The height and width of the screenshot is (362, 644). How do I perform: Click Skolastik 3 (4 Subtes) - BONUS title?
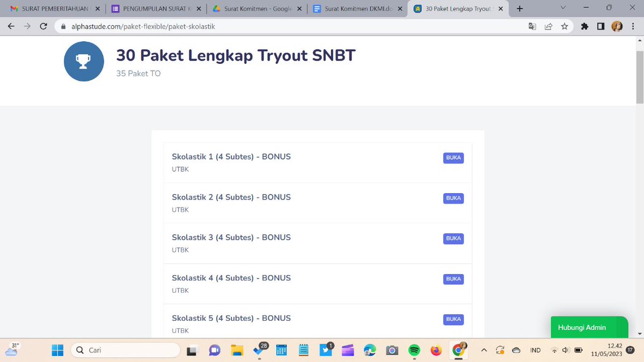tap(231, 237)
